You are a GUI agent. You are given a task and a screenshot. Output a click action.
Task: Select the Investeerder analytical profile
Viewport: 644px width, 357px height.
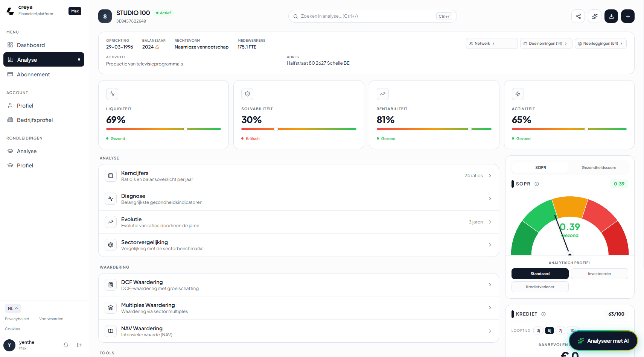600,273
